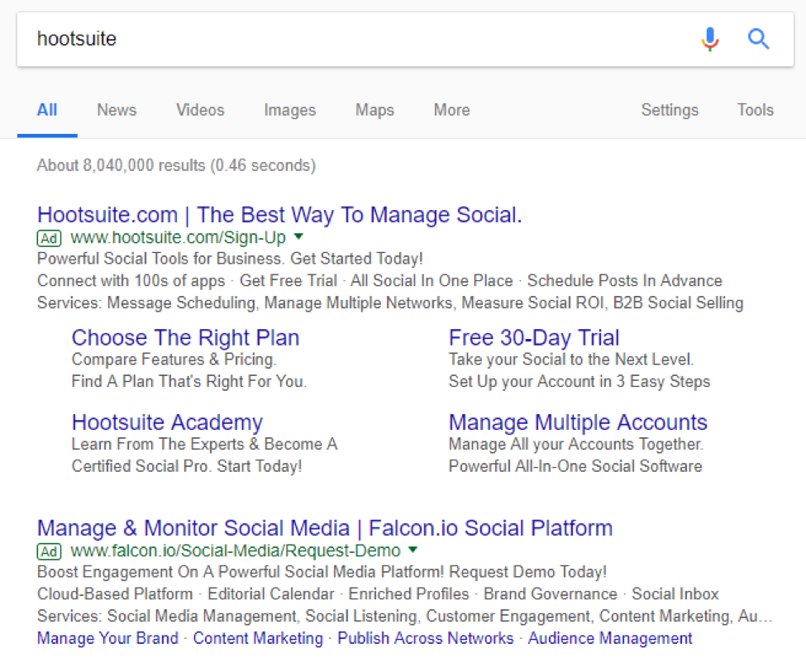This screenshot has width=806, height=672.
Task: Open the Hootsuite.com ad headline link
Action: pyautogui.click(x=279, y=214)
